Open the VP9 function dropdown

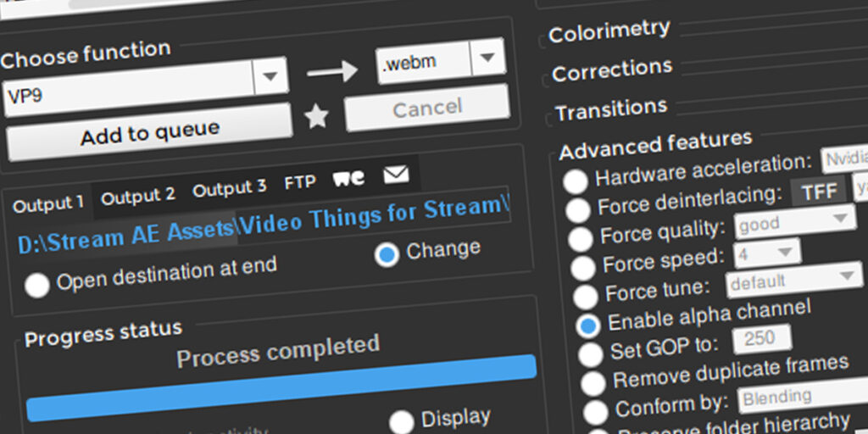point(270,77)
